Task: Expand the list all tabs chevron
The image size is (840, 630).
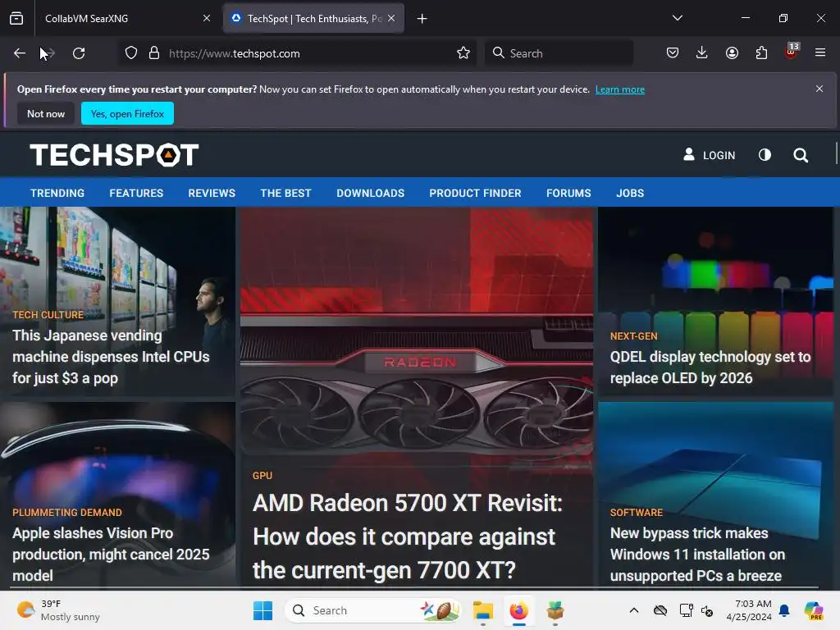Action: pyautogui.click(x=677, y=18)
